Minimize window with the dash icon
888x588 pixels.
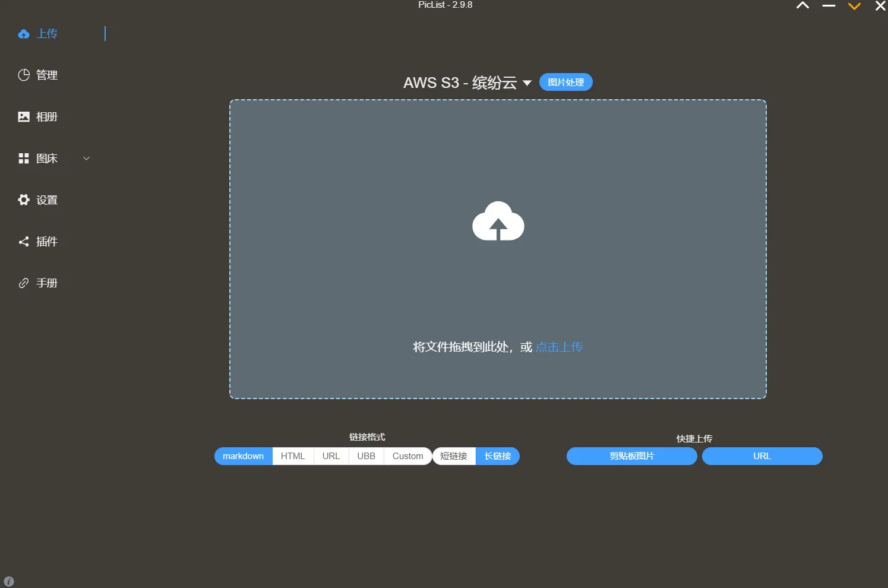click(829, 5)
